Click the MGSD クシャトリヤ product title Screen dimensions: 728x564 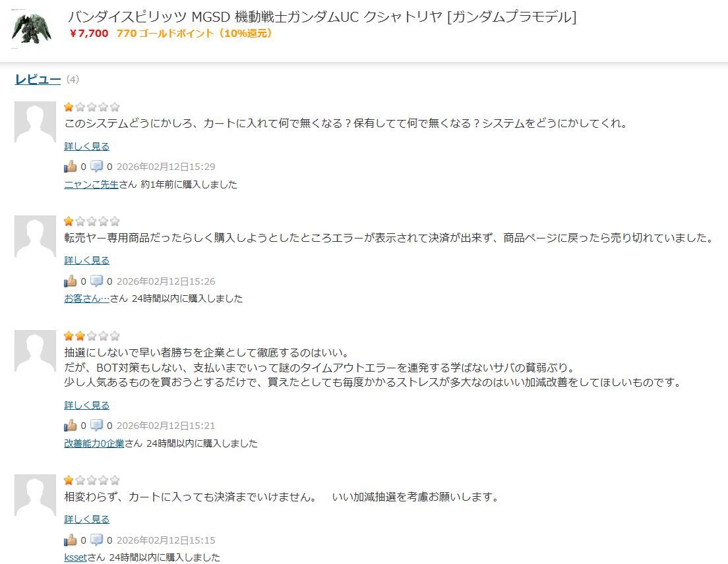click(x=322, y=17)
